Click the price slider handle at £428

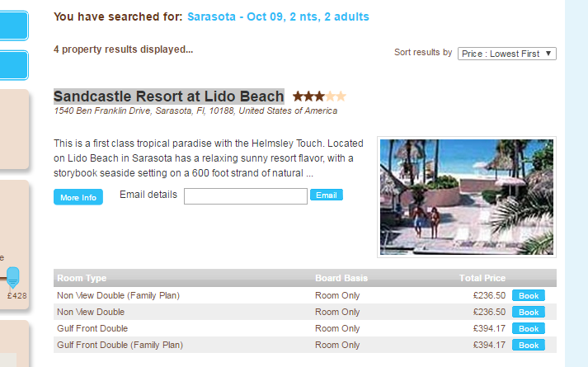coord(12,277)
